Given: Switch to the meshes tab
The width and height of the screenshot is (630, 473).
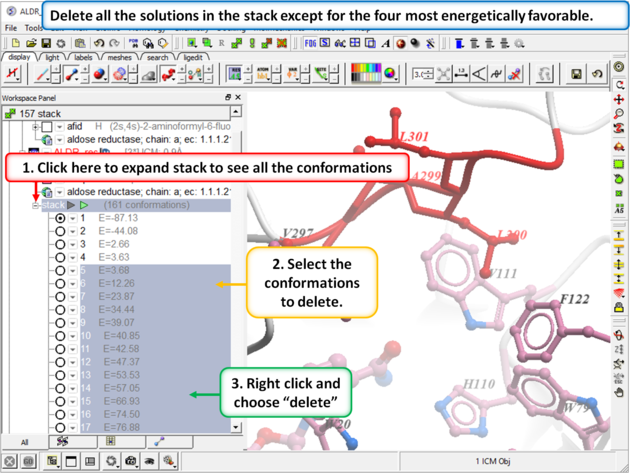Looking at the screenshot, I should tap(119, 57).
